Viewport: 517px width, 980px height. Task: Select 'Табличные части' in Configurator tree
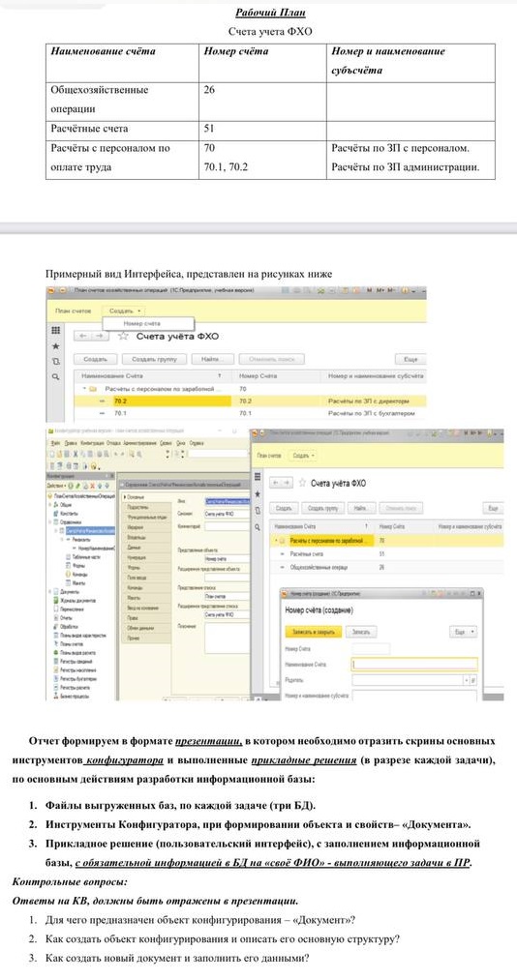tap(84, 557)
